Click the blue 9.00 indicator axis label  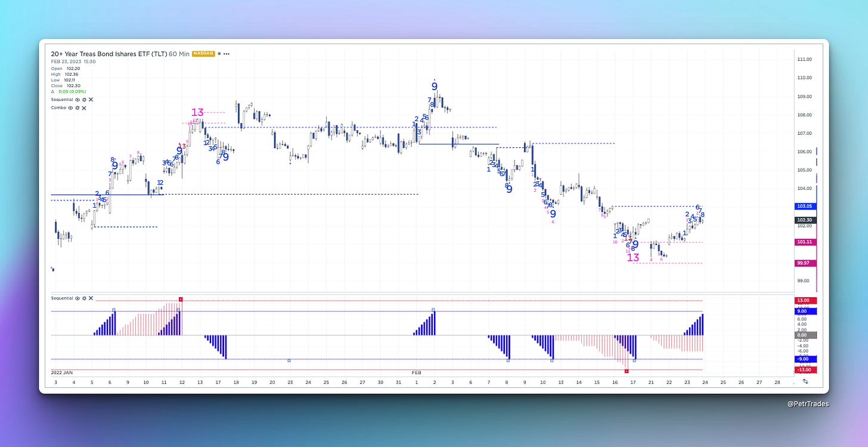coord(805,311)
